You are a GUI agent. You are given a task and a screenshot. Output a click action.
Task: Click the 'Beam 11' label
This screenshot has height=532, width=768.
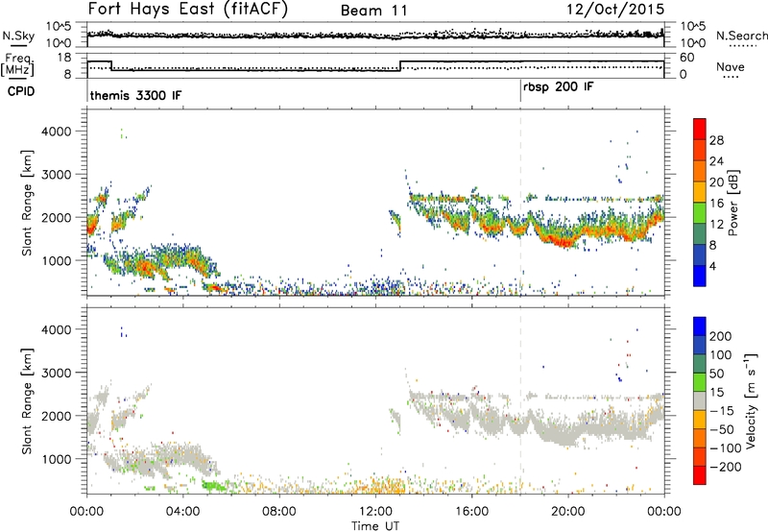(374, 11)
